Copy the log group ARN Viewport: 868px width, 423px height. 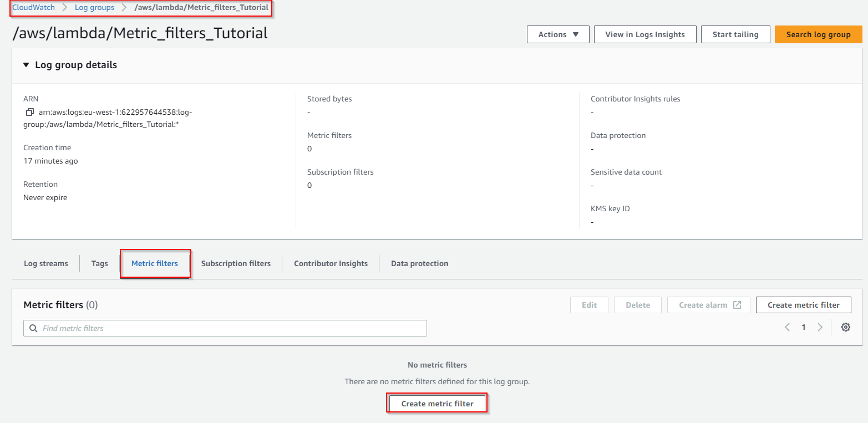click(x=29, y=111)
